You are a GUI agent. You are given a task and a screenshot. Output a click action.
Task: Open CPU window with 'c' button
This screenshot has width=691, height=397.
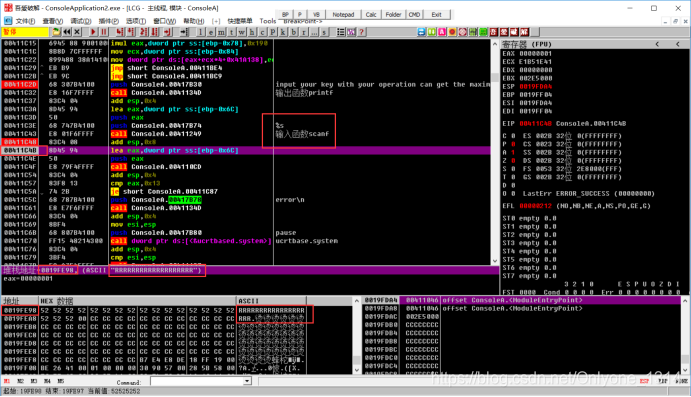(263, 32)
